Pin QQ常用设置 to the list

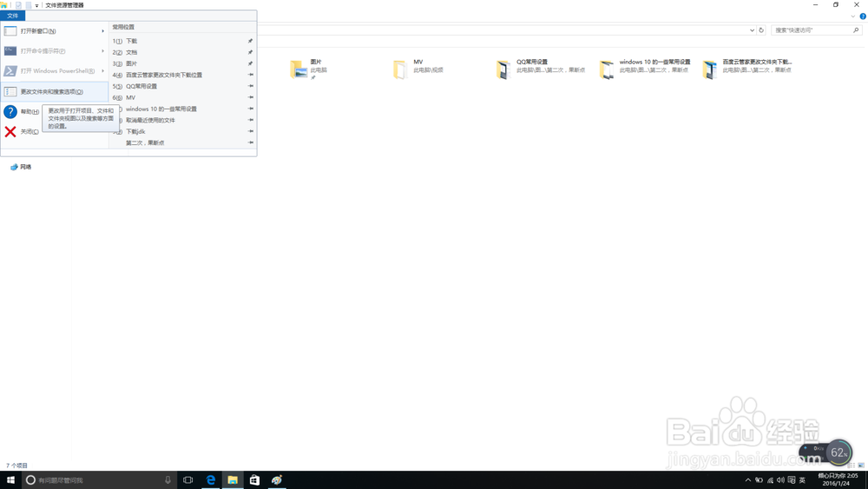coord(250,86)
